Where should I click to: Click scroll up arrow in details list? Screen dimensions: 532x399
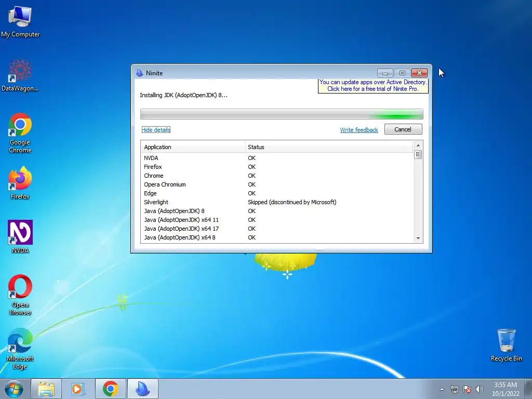click(418, 145)
